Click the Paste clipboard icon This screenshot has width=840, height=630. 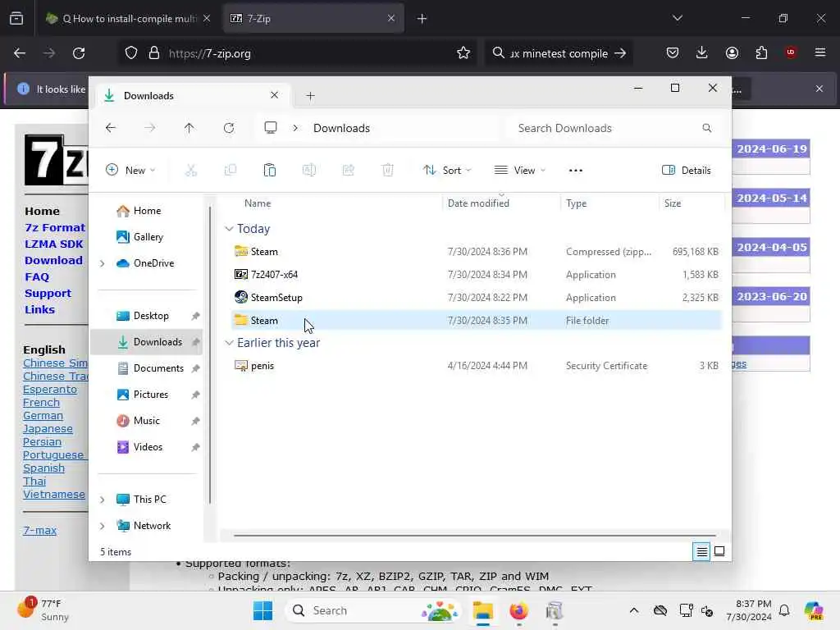pos(269,171)
